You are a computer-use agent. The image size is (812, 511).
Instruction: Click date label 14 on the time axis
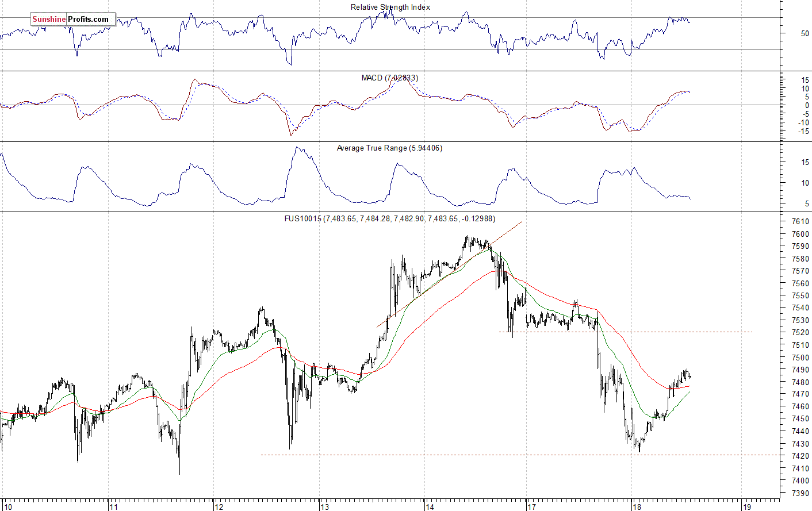coord(430,507)
